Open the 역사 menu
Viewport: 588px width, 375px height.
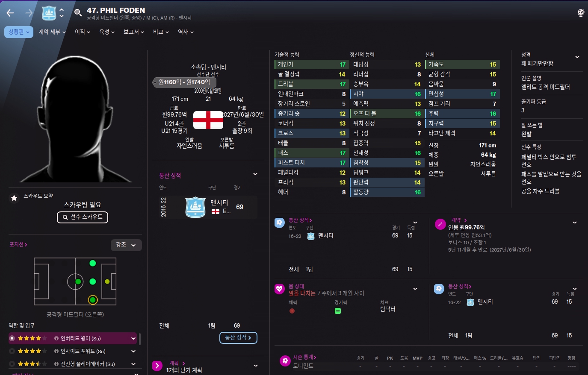[186, 32]
